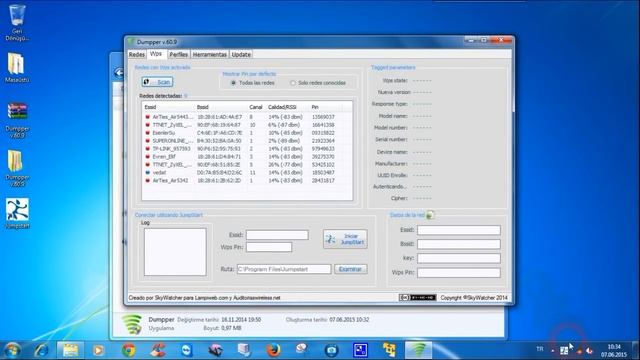Focus the Key field under Datos de la red
The width and height of the screenshot is (640, 360).
coord(459,258)
